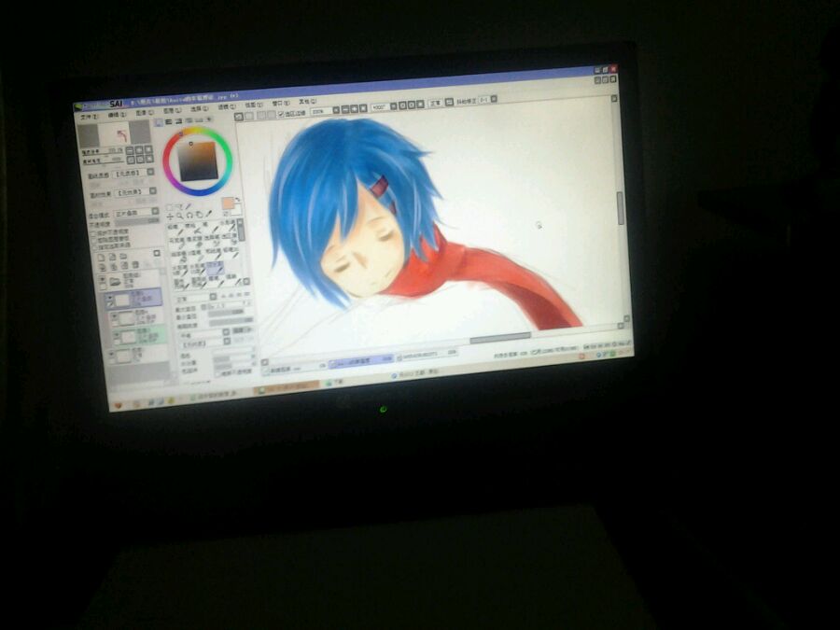Screen dimensions: 840x630
Task: Choose the airbrush in tool tray
Action: click(x=194, y=229)
